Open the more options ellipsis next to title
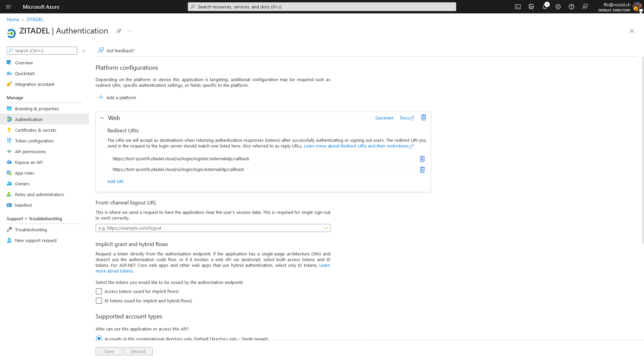 (130, 31)
